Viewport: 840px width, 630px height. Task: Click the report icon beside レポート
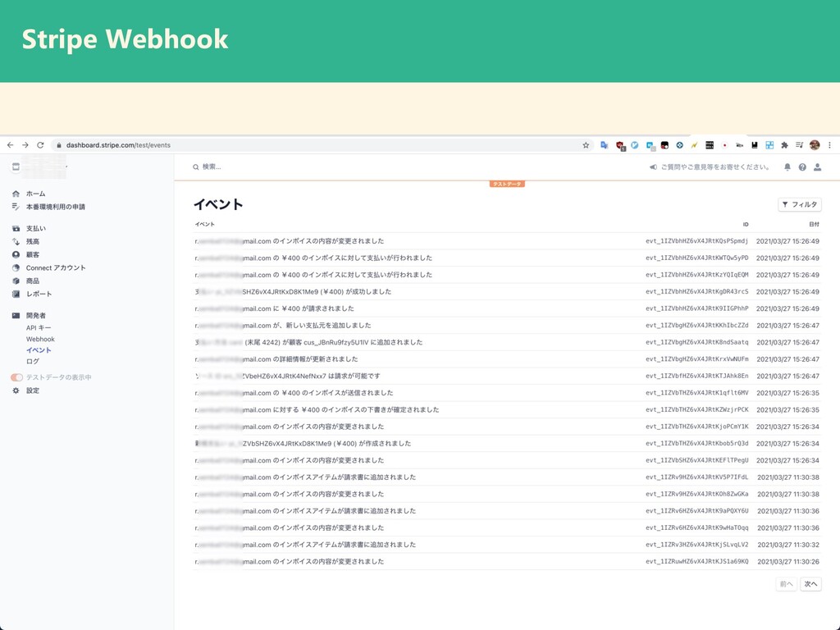[16, 294]
